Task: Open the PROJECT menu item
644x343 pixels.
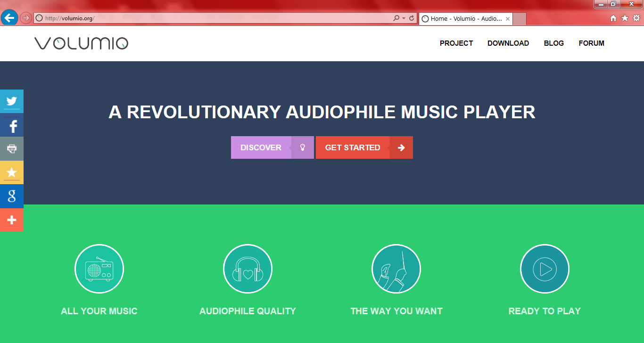Action: [456, 43]
